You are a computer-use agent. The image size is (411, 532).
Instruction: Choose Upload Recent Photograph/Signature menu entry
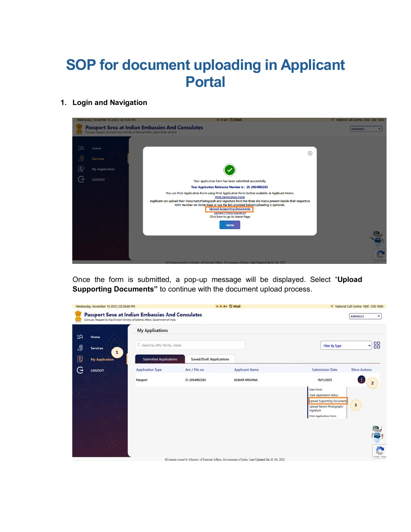(x=326, y=409)
